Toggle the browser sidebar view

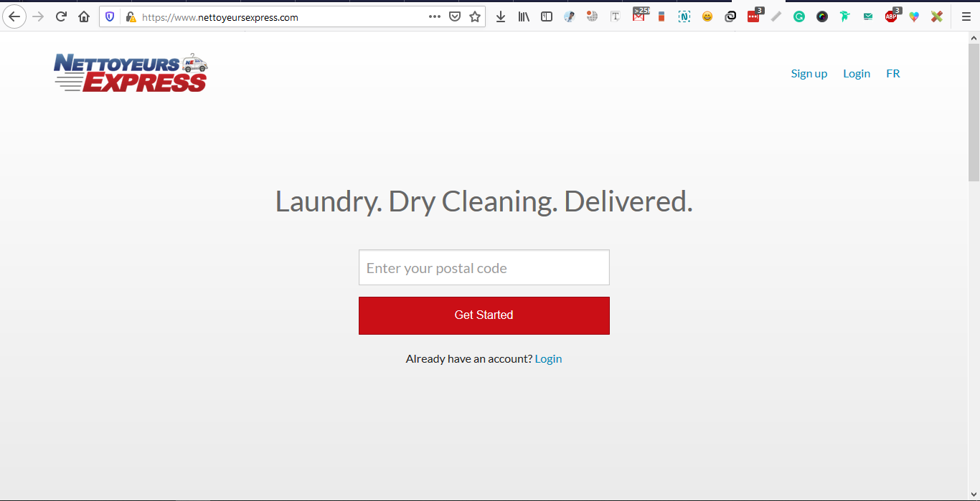click(x=547, y=16)
